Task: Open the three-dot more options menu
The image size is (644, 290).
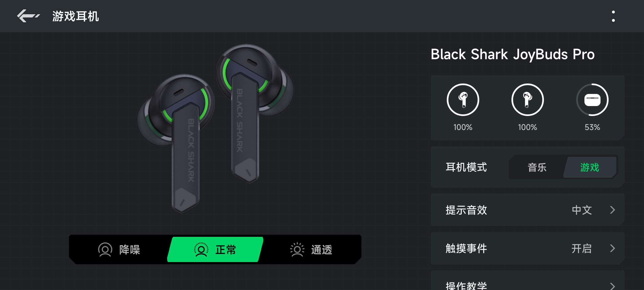Action: [x=613, y=16]
